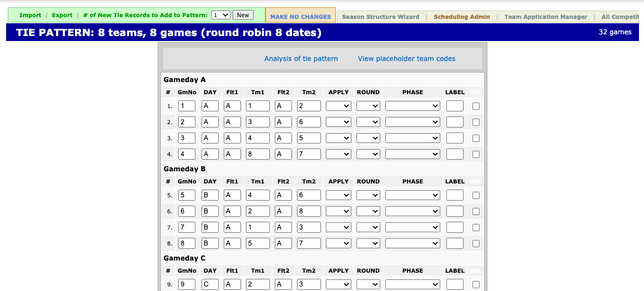This screenshot has width=644, height=291.
Task: Open the new tie records count dropdown
Action: tap(220, 16)
